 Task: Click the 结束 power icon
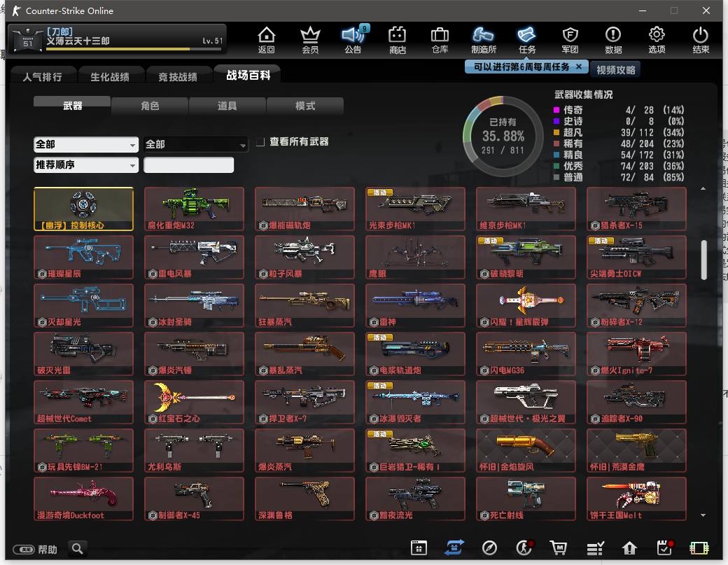[700, 40]
